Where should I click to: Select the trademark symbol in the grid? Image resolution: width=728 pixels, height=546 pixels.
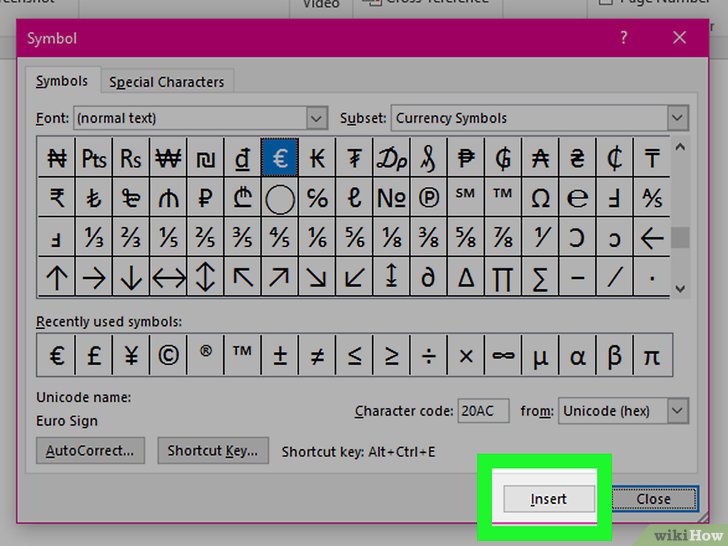(x=503, y=198)
